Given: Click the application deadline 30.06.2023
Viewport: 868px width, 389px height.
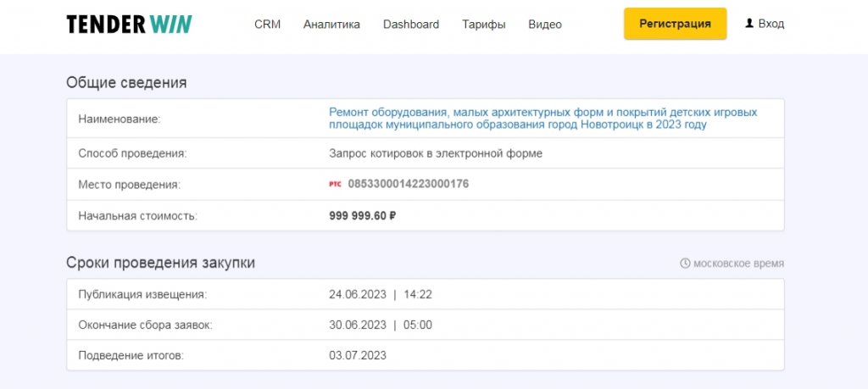Looking at the screenshot, I should (357, 325).
